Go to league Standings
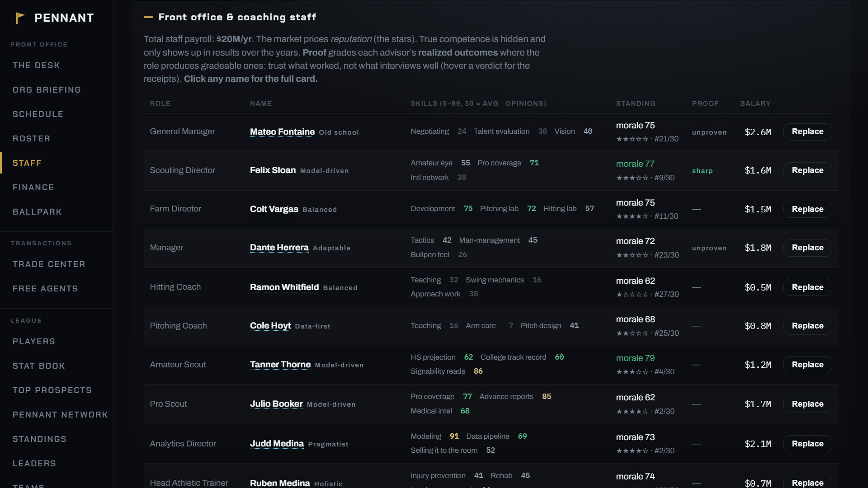Image resolution: width=868 pixels, height=488 pixels. [x=39, y=439]
